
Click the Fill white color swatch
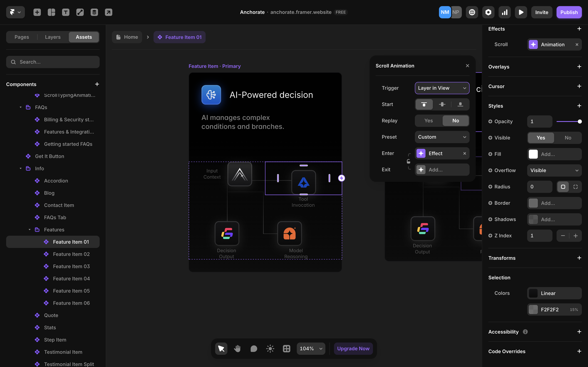coord(533,154)
